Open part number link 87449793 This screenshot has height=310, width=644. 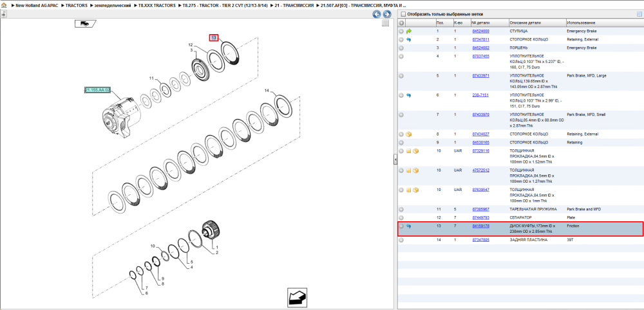[480, 218]
